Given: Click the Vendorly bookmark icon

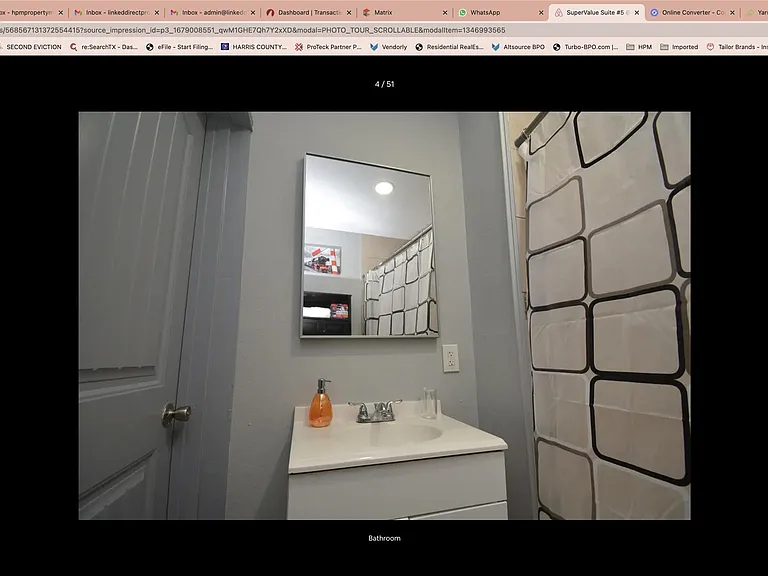Looking at the screenshot, I should tap(374, 47).
